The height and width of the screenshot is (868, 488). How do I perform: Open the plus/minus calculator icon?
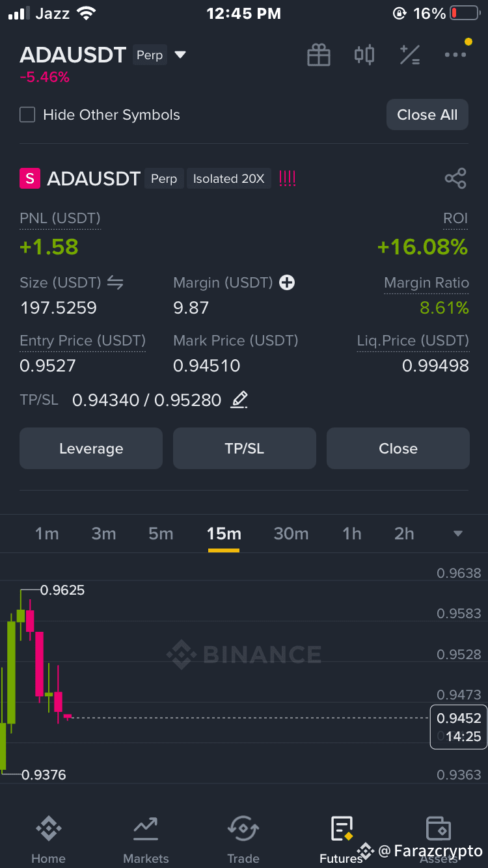click(x=410, y=55)
